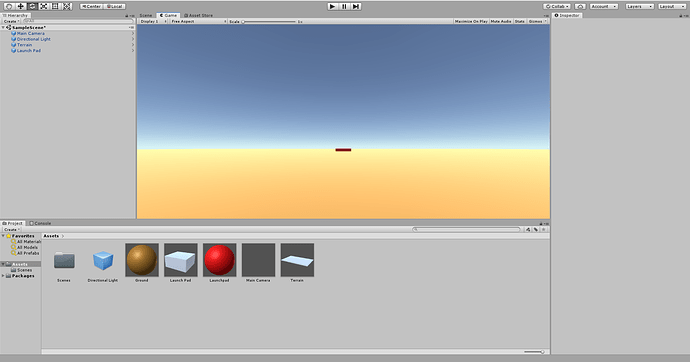Start Play mode with the Play button
The height and width of the screenshot is (362, 690).
(333, 6)
